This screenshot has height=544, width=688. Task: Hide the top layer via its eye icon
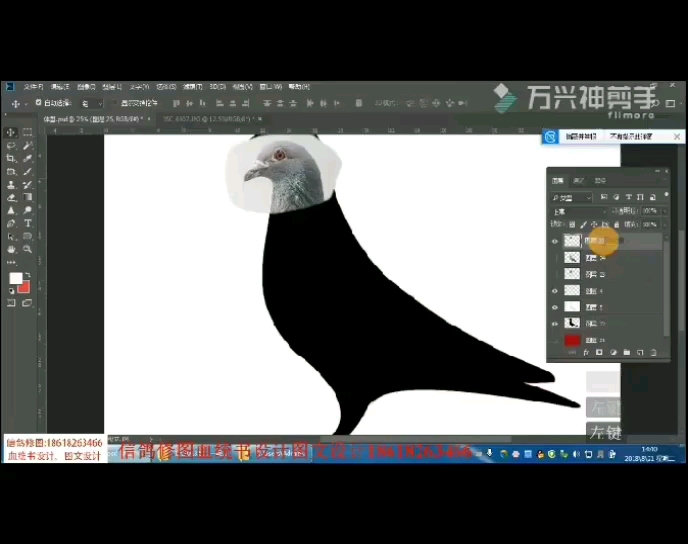(555, 241)
